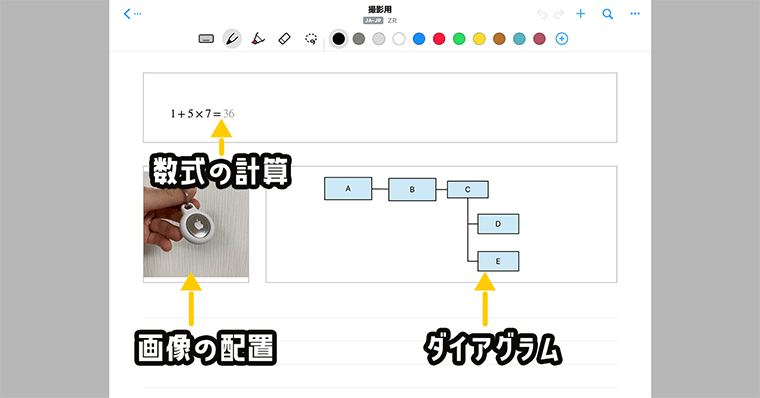Tap the JA-JP language badge
This screenshot has width=760, height=398.
click(373, 21)
